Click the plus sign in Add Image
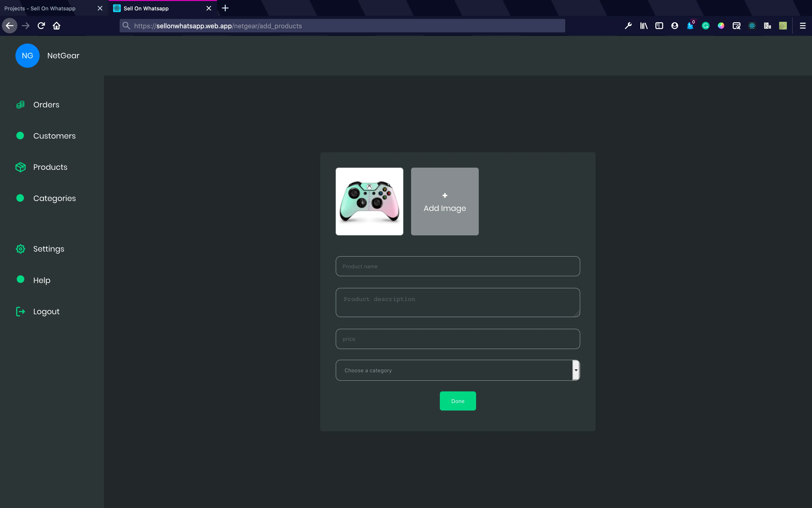Viewport: 812px width, 508px height. point(445,195)
